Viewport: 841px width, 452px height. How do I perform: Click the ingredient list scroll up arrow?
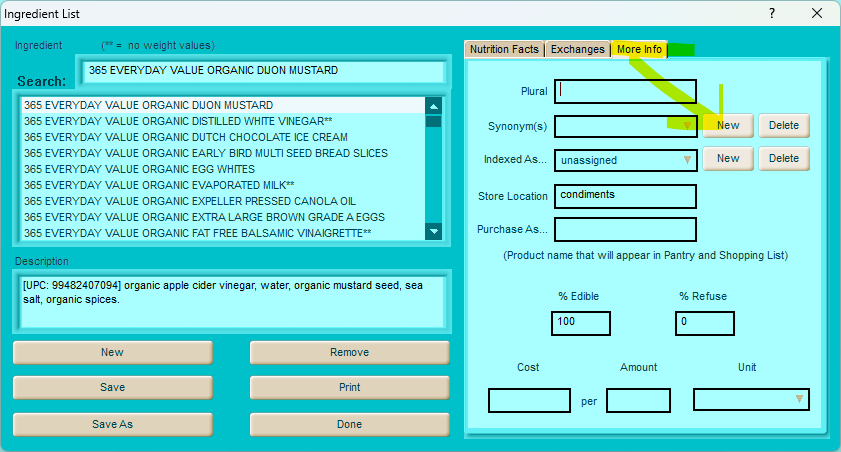(433, 106)
